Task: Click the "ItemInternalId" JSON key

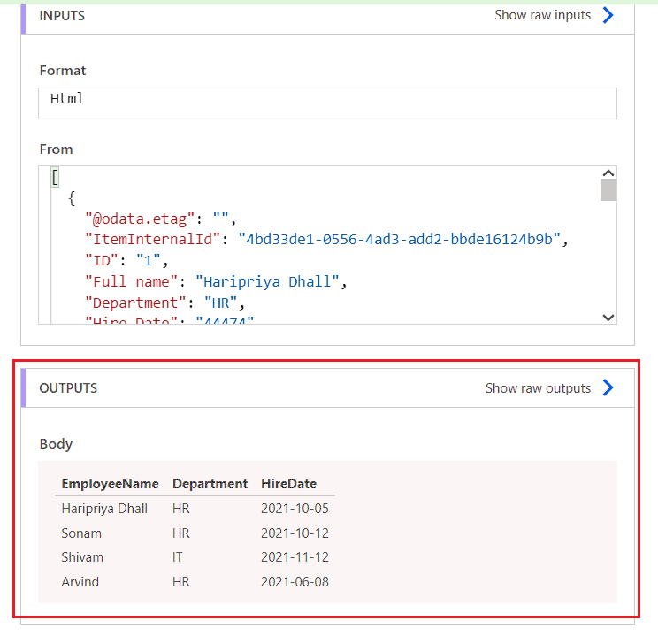Action: 152,240
